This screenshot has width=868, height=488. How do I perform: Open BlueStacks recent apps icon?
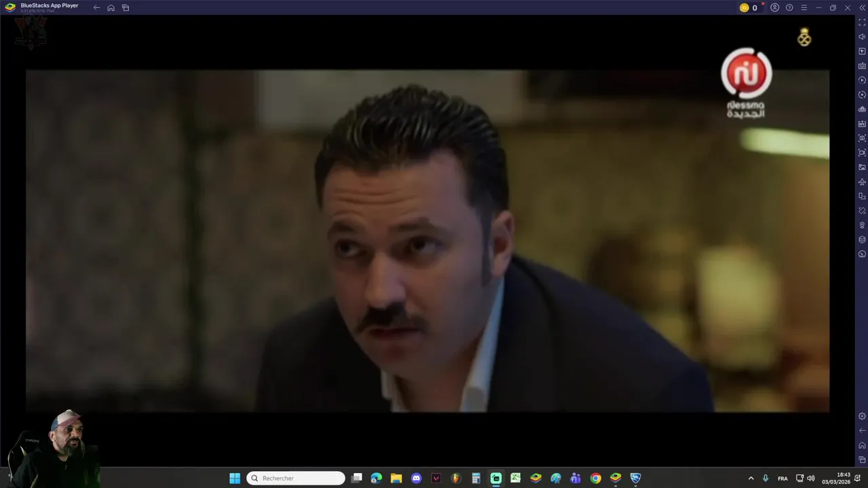pos(125,7)
